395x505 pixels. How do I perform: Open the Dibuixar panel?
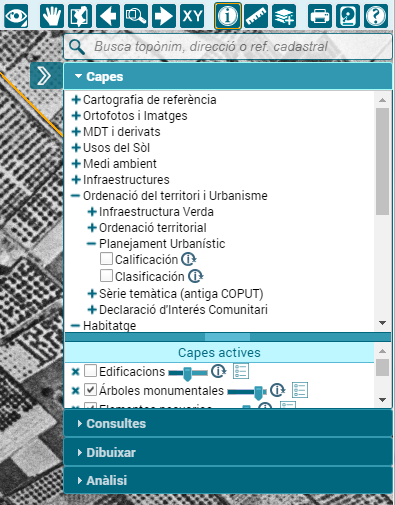click(x=228, y=452)
